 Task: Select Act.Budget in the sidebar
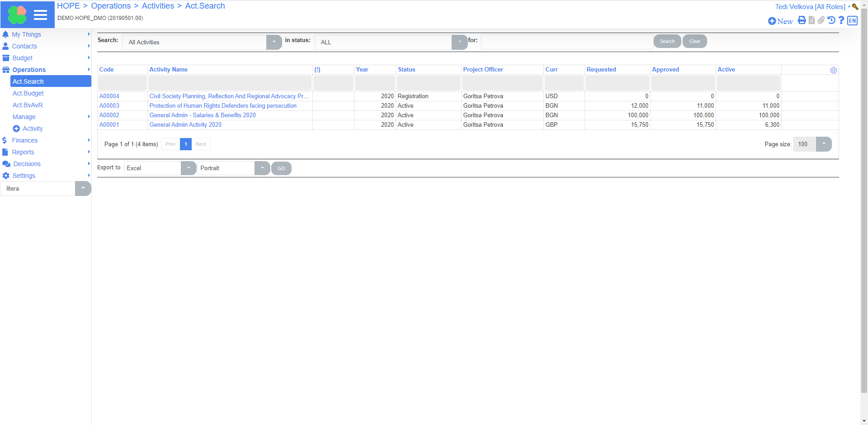point(28,93)
